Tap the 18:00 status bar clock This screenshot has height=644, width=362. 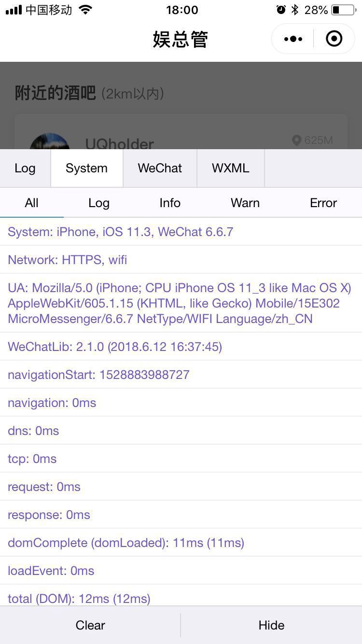[182, 10]
